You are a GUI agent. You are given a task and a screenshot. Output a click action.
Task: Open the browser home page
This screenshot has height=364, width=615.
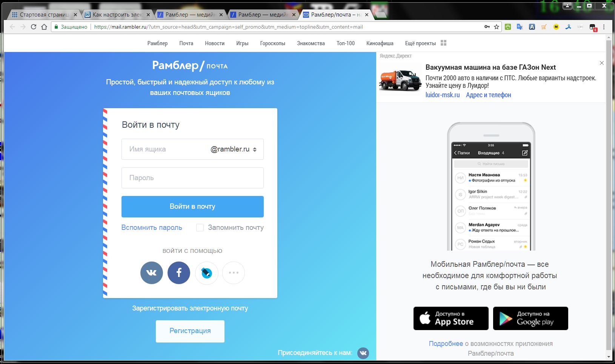[x=44, y=27]
